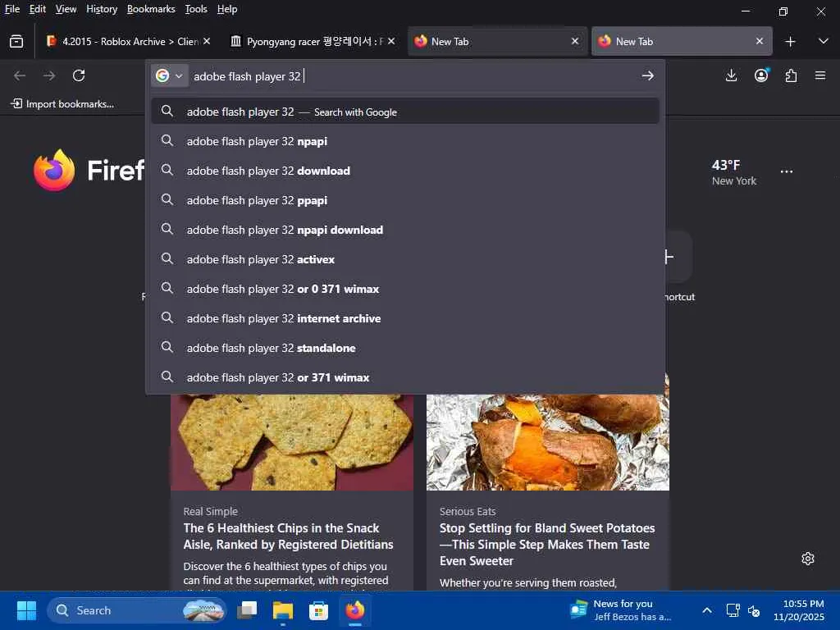
Task: Open Microsoft Store from the taskbar
Action: click(x=319, y=610)
